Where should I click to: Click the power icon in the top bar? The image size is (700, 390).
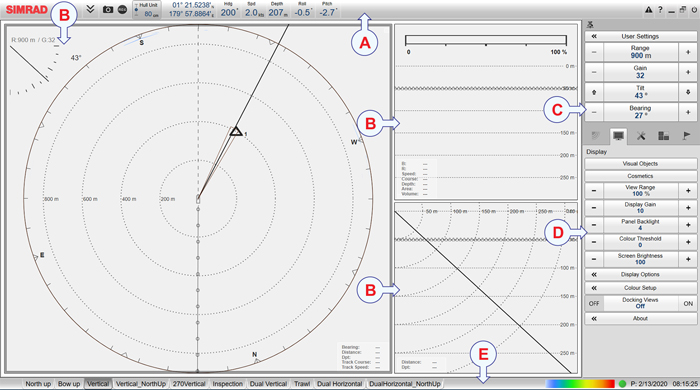pyautogui.click(x=694, y=9)
